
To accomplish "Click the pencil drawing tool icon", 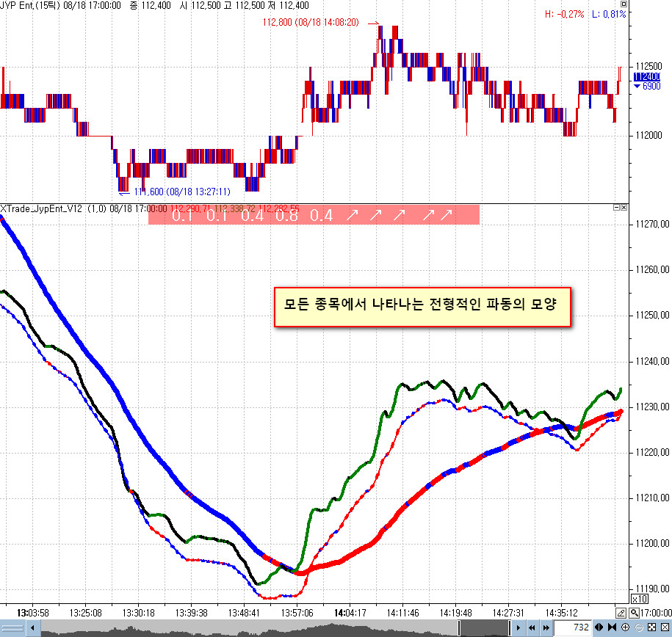I will pos(621,613).
